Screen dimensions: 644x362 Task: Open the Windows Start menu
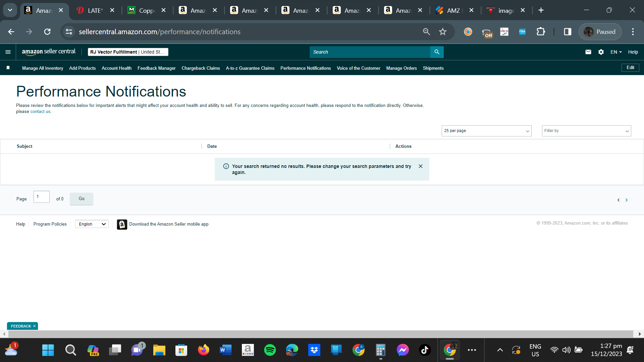tap(48, 350)
